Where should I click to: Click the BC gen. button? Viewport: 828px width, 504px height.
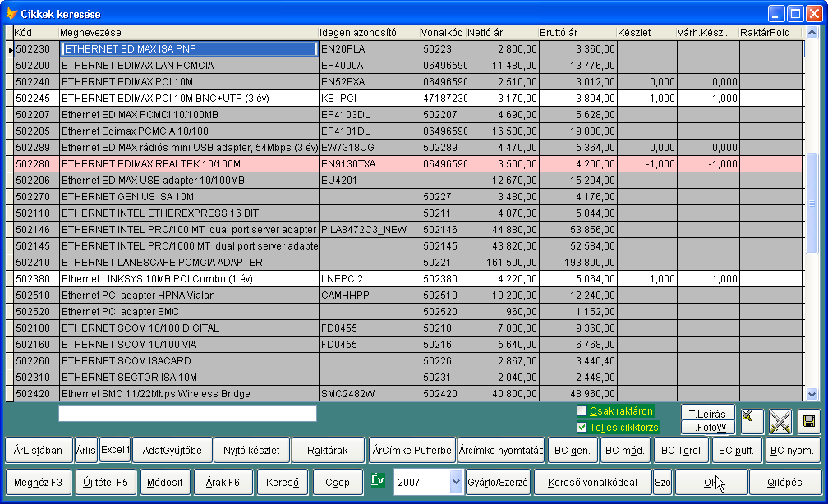point(573,450)
